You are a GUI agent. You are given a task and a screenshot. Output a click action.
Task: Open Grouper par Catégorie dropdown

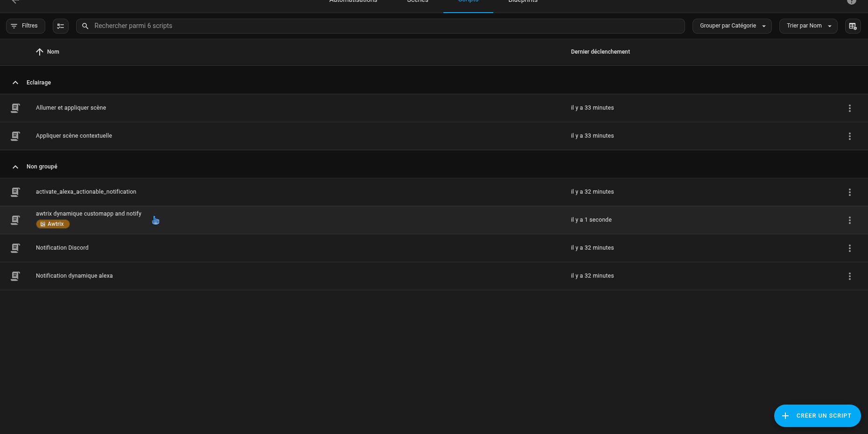click(x=732, y=26)
